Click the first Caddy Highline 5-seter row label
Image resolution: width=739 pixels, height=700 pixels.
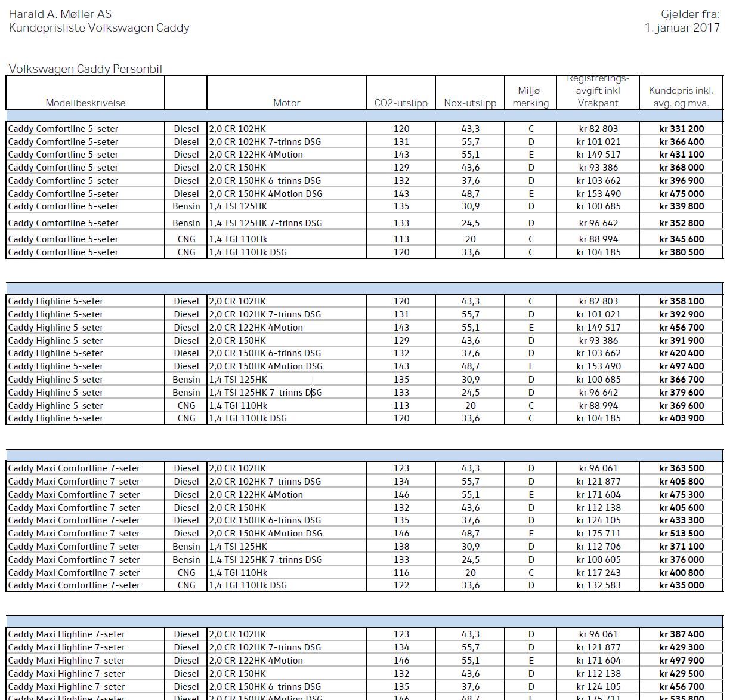pos(55,301)
